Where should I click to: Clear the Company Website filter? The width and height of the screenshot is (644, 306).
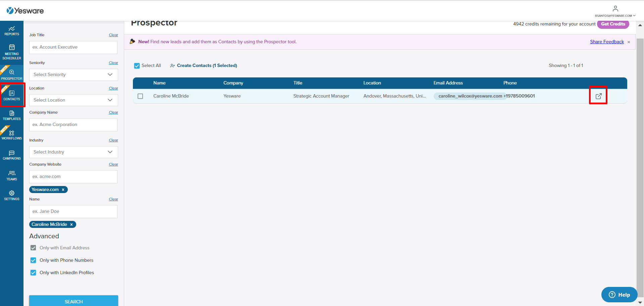(x=113, y=164)
